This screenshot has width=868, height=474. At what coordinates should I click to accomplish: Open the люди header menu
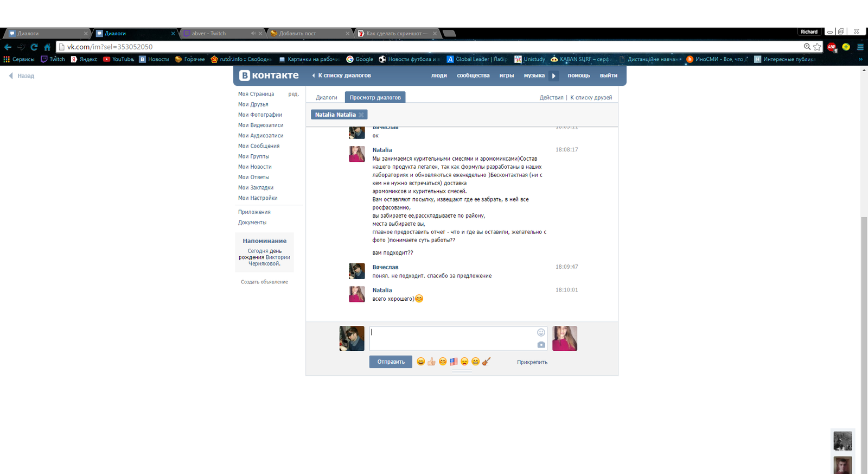[x=439, y=75]
